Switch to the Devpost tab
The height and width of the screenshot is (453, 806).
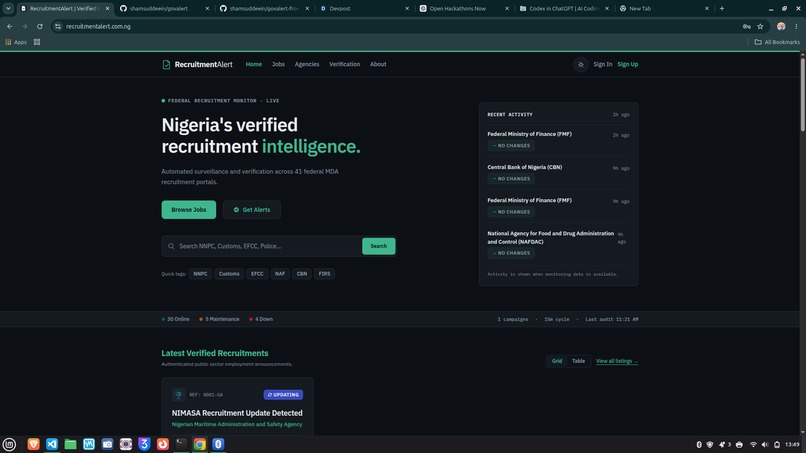point(363,8)
